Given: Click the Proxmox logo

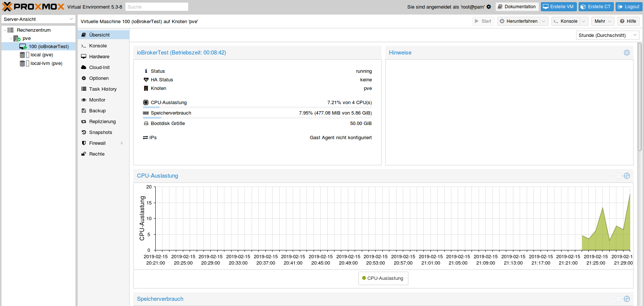Looking at the screenshot, I should (33, 7).
